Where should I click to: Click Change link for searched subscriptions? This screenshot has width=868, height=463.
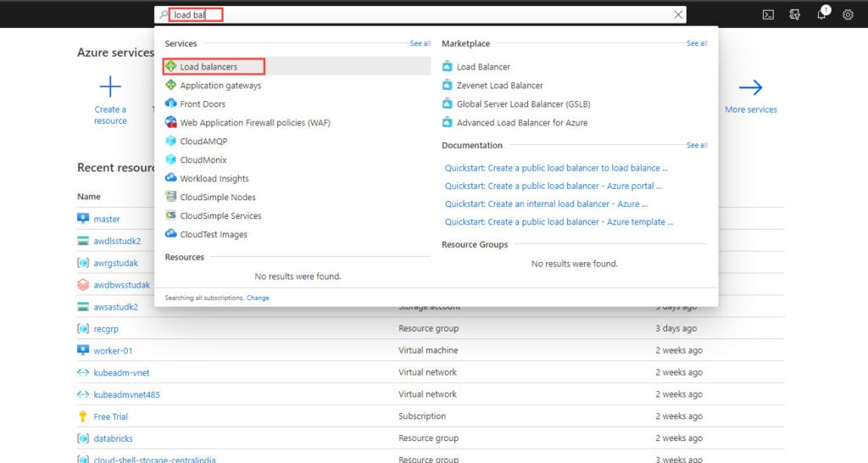tap(258, 298)
